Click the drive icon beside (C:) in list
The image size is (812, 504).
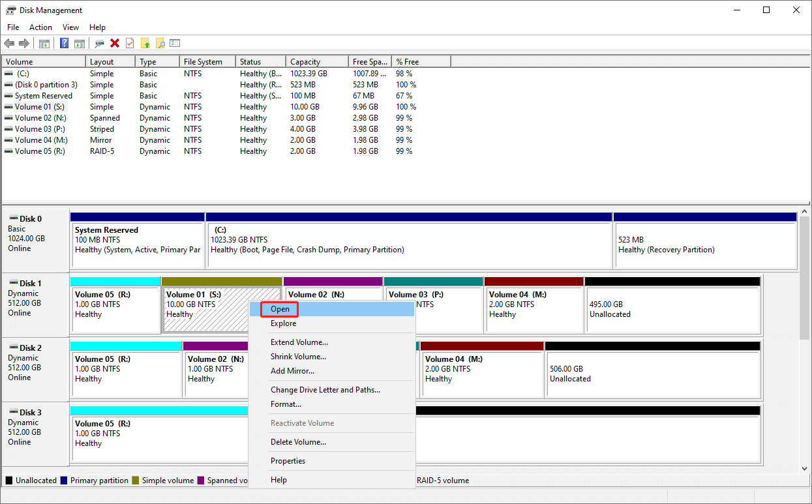[x=8, y=74]
